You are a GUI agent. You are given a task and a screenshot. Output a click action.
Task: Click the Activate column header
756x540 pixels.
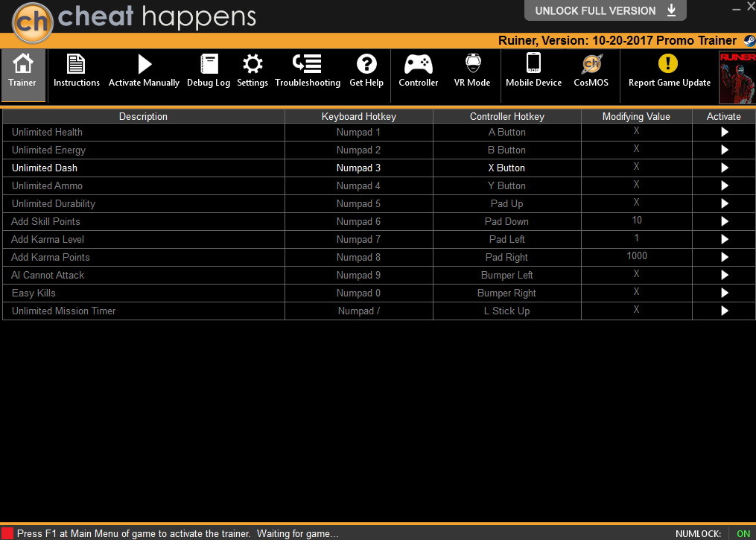point(724,116)
